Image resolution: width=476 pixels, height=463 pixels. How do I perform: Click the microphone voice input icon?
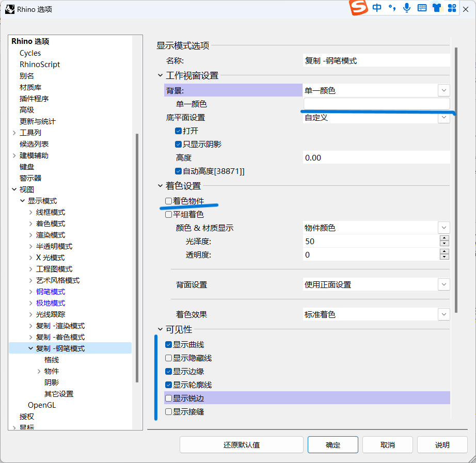[407, 8]
